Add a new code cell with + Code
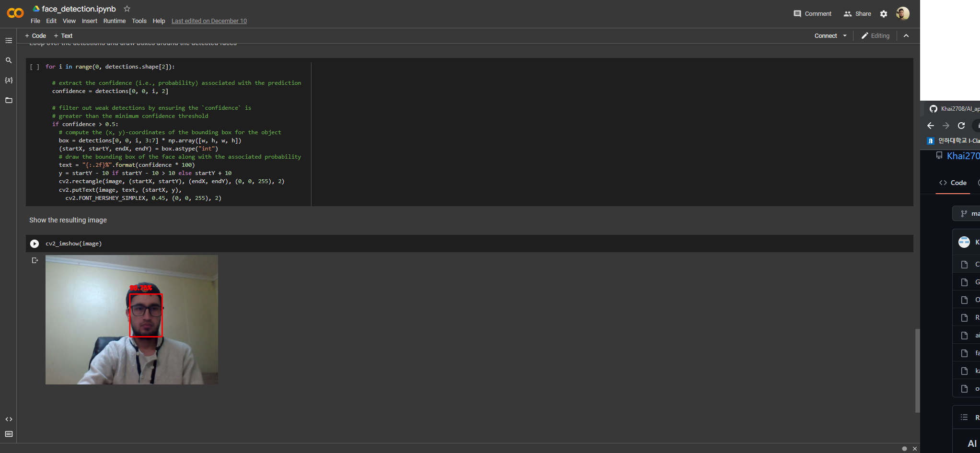 click(x=35, y=35)
